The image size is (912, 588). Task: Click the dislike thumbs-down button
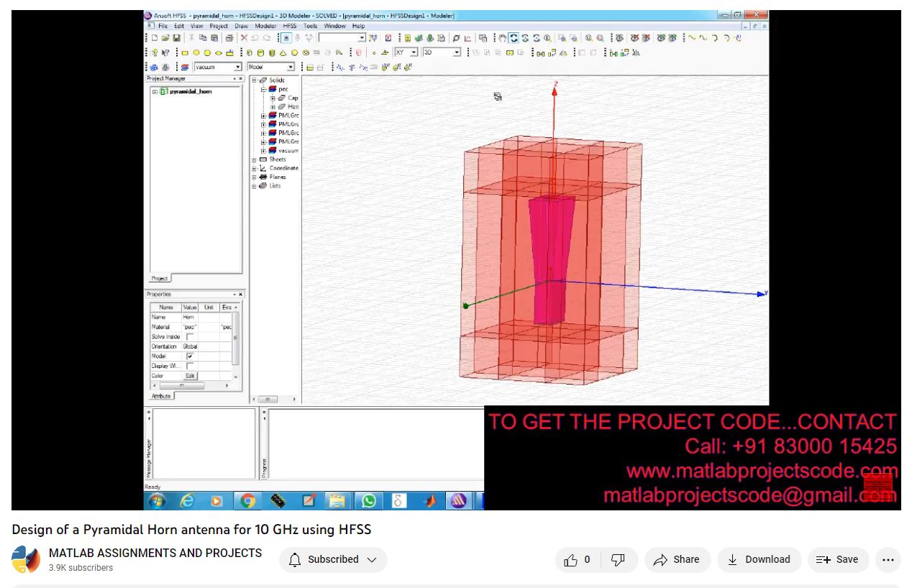tap(618, 560)
